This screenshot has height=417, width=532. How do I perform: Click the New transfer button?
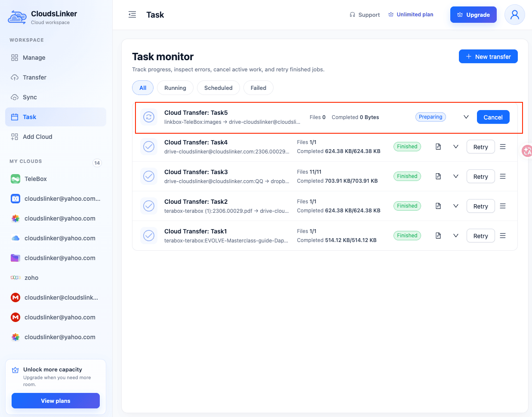point(488,56)
